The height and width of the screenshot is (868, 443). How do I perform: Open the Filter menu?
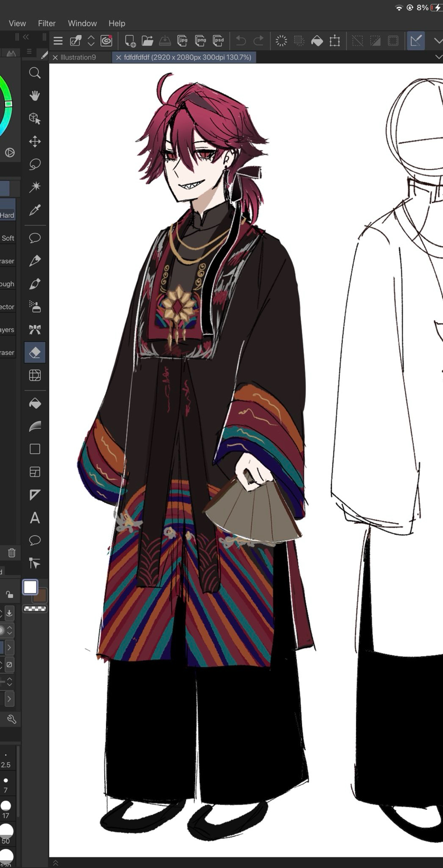point(46,23)
